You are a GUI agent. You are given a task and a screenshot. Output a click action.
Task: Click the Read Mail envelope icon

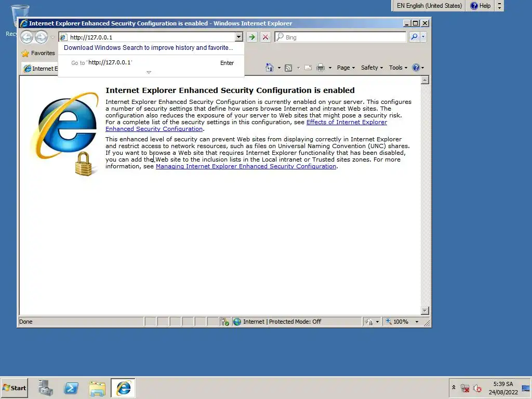308,68
